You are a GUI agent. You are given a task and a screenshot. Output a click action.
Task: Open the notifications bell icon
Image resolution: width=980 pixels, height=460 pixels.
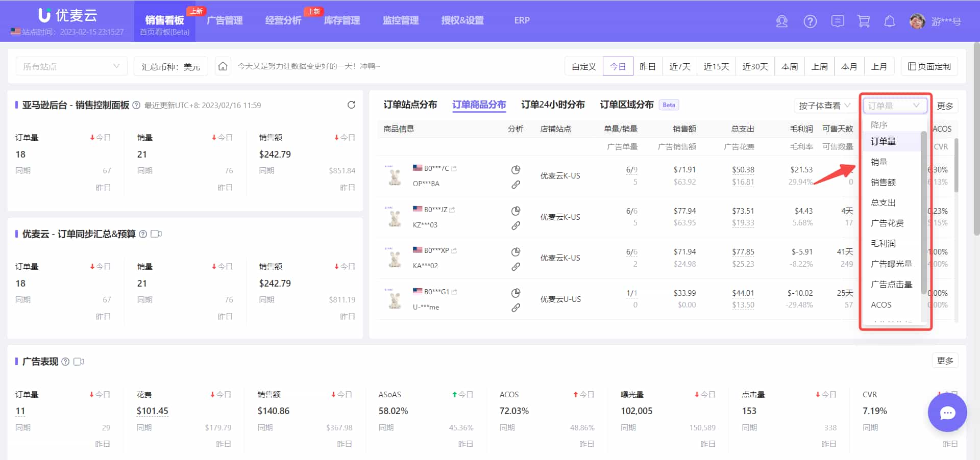click(890, 21)
